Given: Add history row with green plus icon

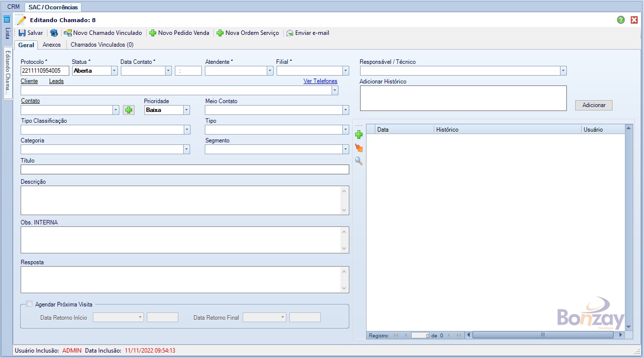Looking at the screenshot, I should (x=359, y=135).
